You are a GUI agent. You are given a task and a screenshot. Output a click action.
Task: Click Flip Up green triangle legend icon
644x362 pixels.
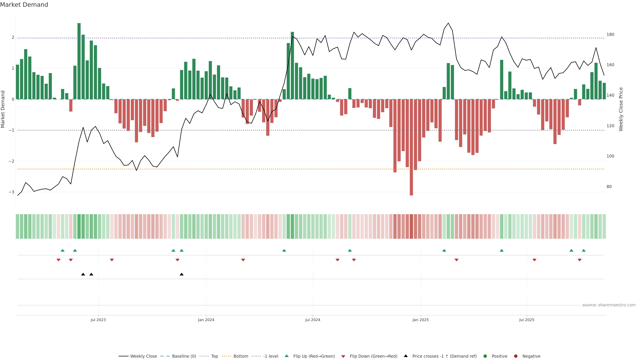[x=287, y=356]
